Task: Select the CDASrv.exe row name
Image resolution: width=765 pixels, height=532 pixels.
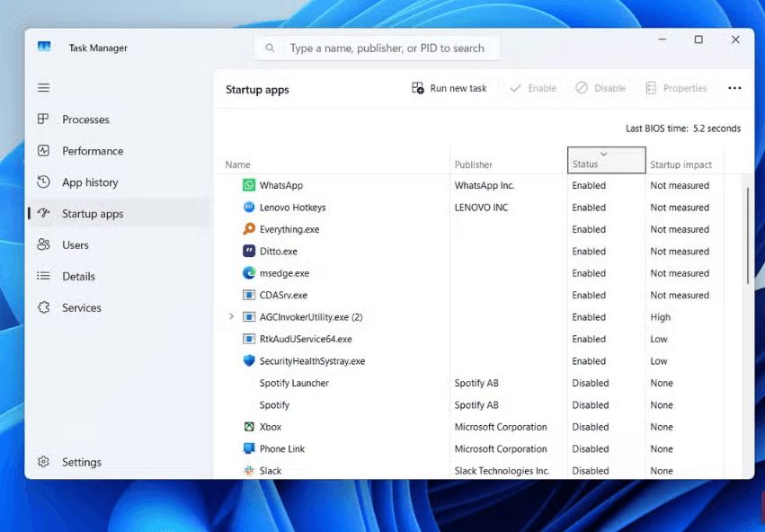Action: coord(283,295)
